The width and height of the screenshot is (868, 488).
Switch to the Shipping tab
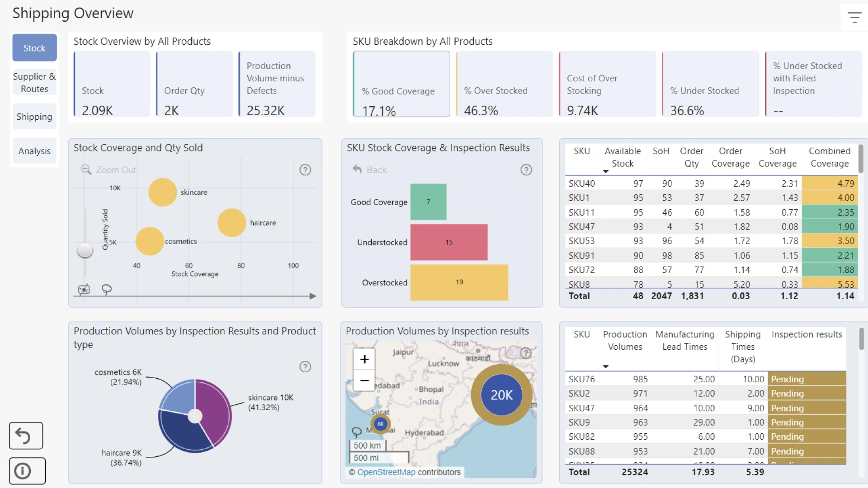pyautogui.click(x=34, y=117)
